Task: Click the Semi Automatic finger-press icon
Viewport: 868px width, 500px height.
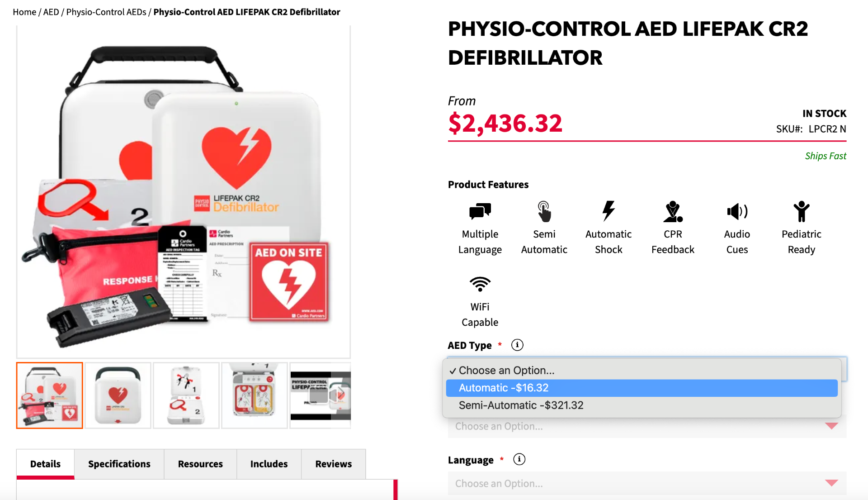Action: (x=544, y=211)
